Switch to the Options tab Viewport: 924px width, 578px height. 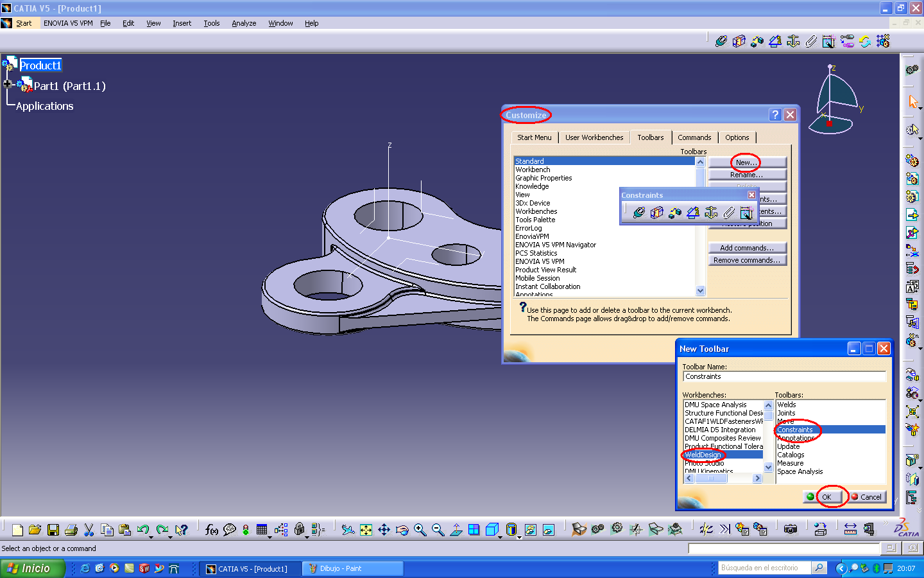tap(737, 137)
